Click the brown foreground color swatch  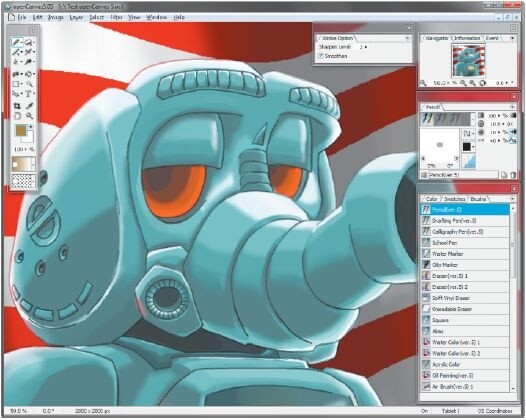click(x=21, y=130)
